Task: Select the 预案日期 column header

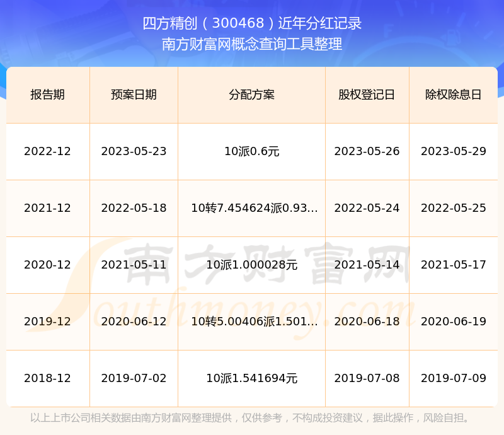Action: click(x=134, y=95)
